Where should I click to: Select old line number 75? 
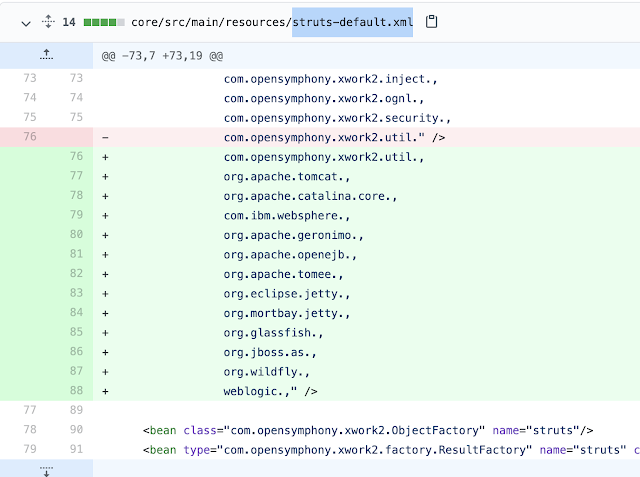pyautogui.click(x=30, y=117)
